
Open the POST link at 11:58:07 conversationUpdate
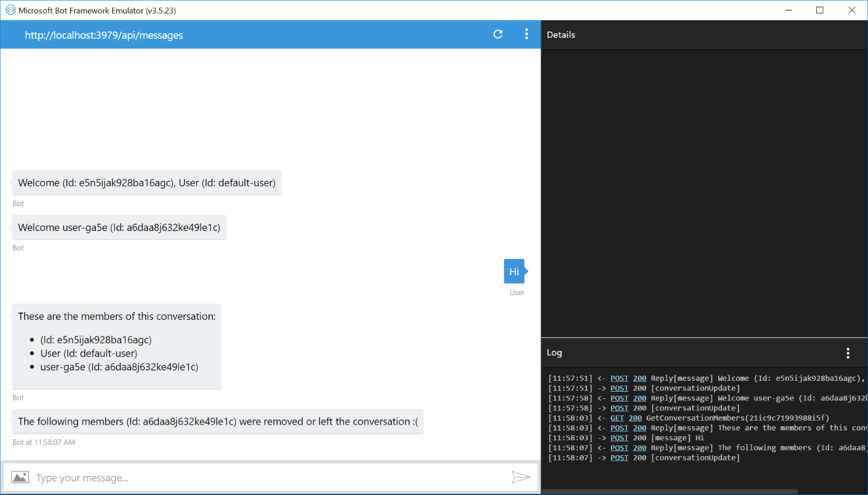click(x=619, y=458)
